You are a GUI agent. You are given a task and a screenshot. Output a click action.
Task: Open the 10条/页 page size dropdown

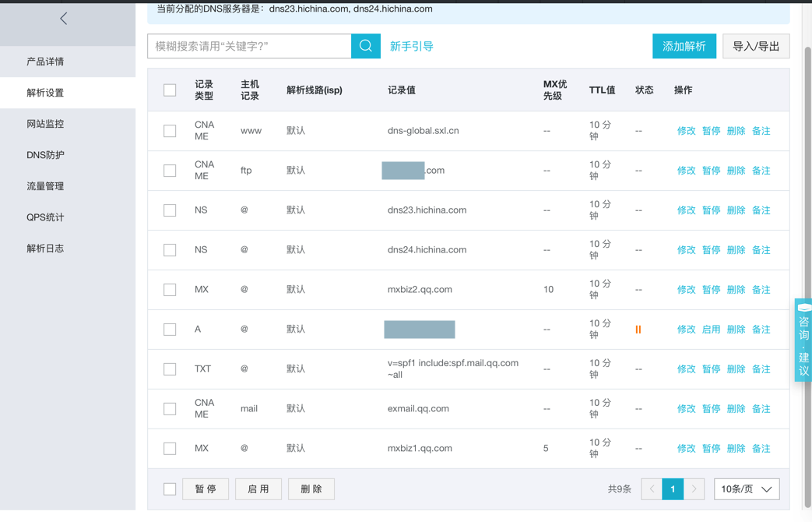tap(747, 489)
